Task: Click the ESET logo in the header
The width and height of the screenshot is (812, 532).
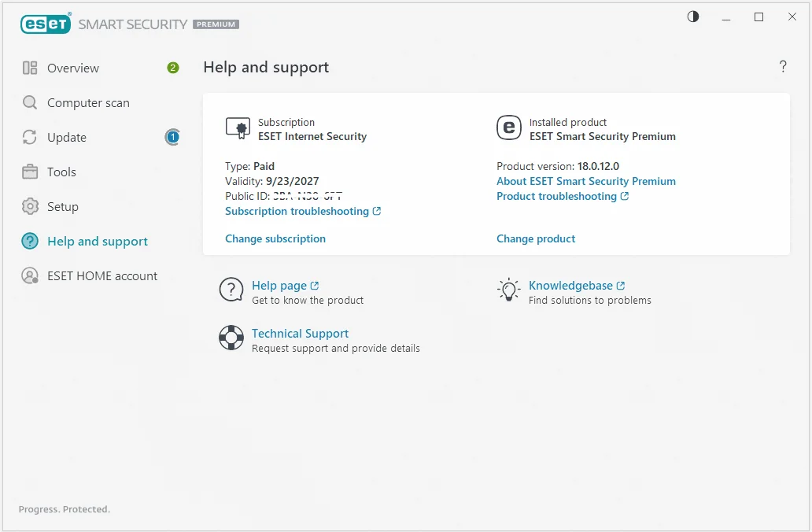Action: [46, 24]
